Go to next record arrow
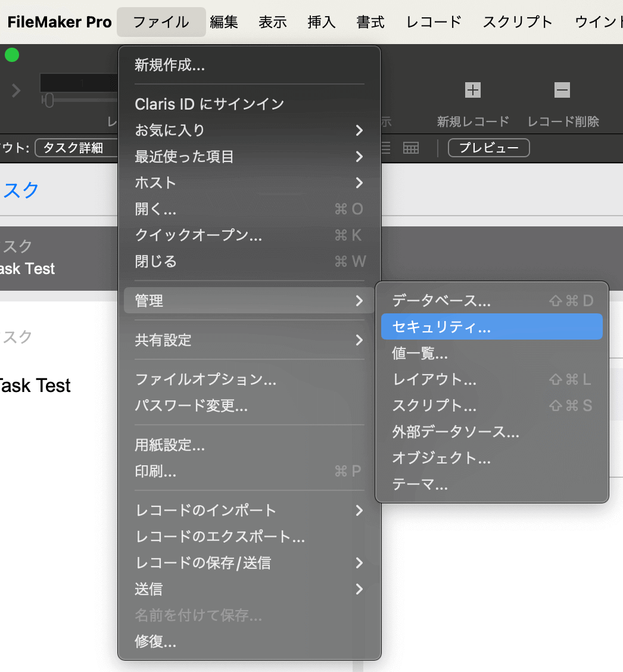The height and width of the screenshot is (672, 623). pos(16,91)
